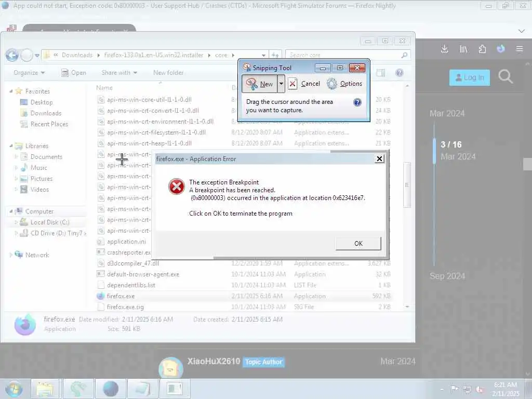Screen dimensions: 532x399
Task: Create a New folder from Explorer toolbar
Action: pos(168,73)
